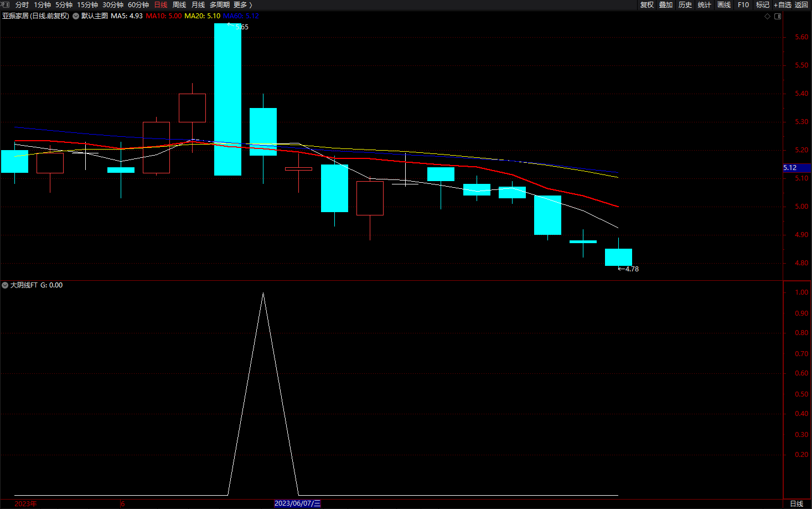Click the 5.60 price axis label

coord(801,37)
